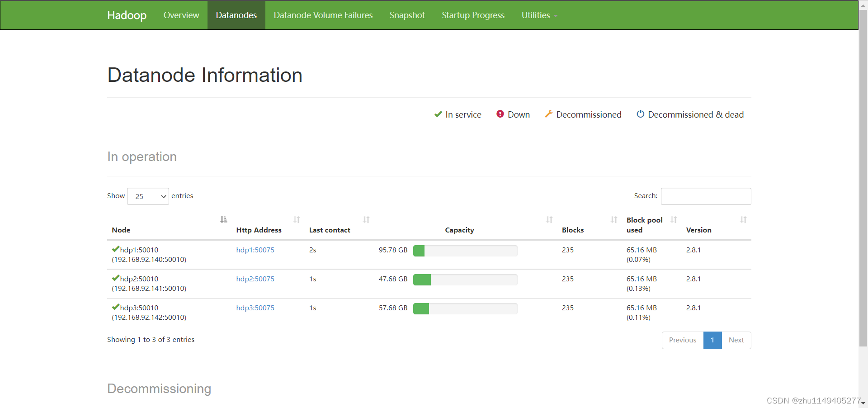Select the hdp3:50010 node name text
Viewport: 868px width, 408px height.
click(x=139, y=308)
